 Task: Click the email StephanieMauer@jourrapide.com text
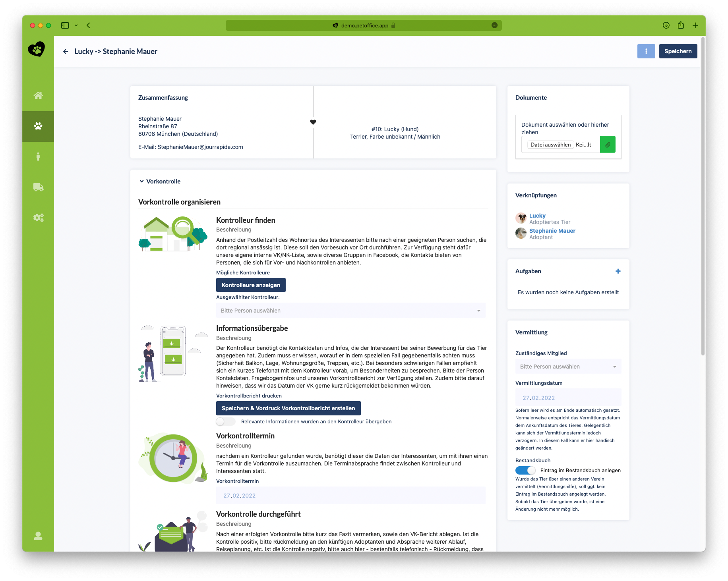(x=200, y=147)
